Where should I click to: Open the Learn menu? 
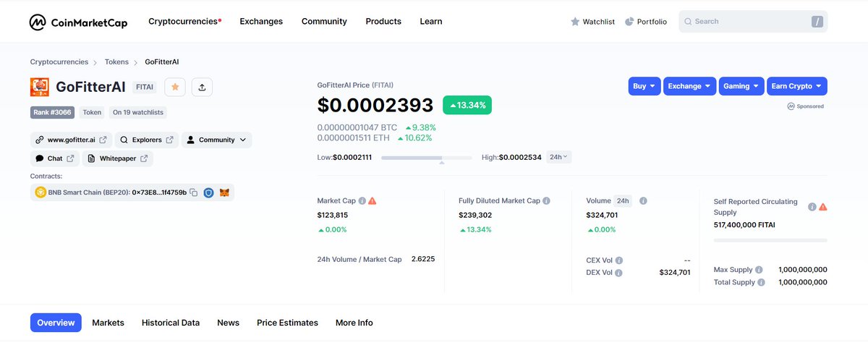point(431,22)
